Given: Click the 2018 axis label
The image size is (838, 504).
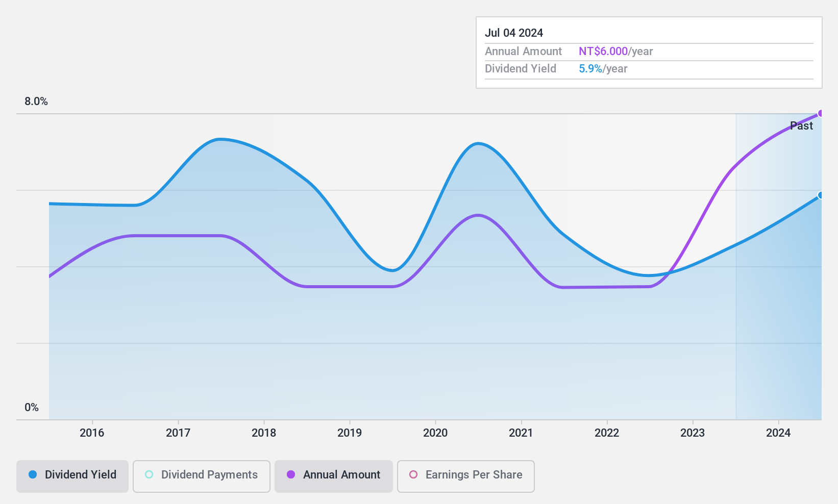Looking at the screenshot, I should coord(264,433).
